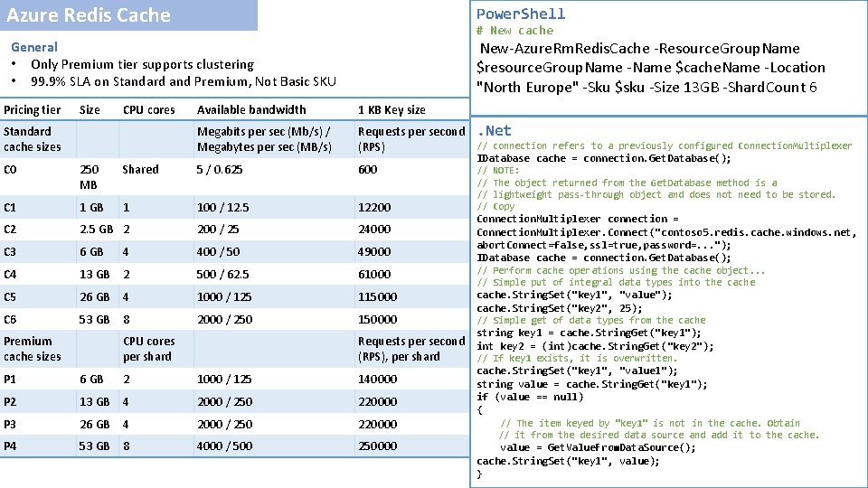This screenshot has height=488, width=868.
Task: Click the "C2" tier cell
Action: 10,229
